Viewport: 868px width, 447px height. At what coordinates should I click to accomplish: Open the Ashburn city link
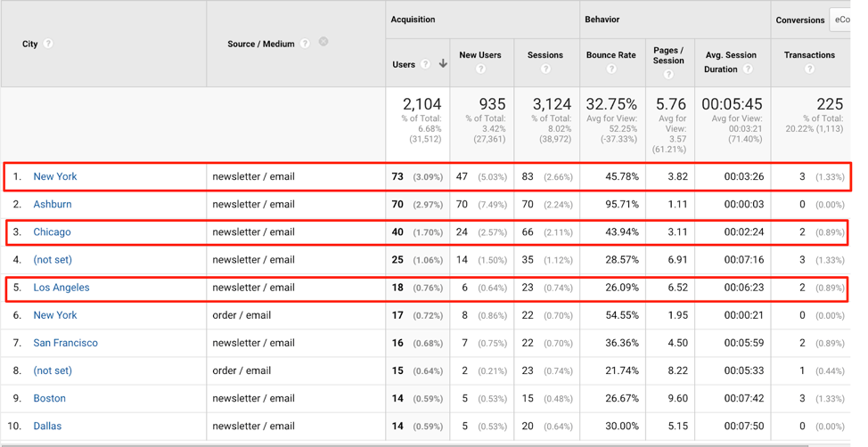click(x=52, y=204)
